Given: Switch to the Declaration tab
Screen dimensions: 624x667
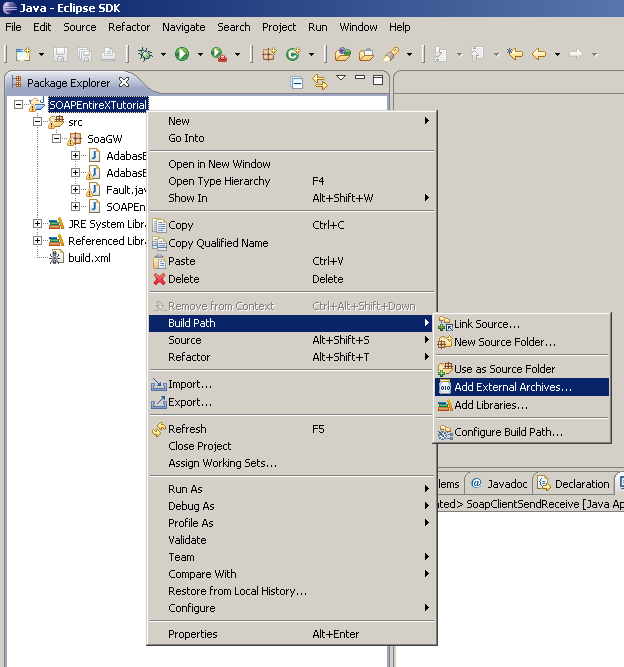Looking at the screenshot, I should coord(573,484).
